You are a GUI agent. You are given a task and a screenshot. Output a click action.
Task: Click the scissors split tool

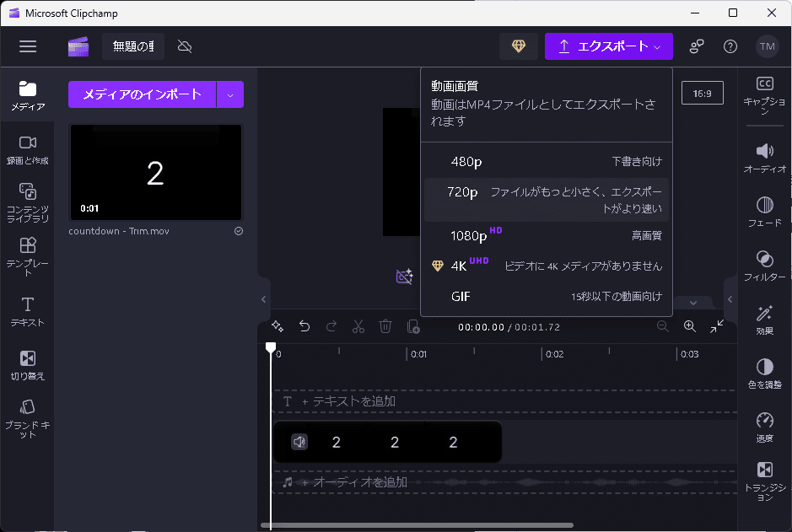[x=358, y=326]
